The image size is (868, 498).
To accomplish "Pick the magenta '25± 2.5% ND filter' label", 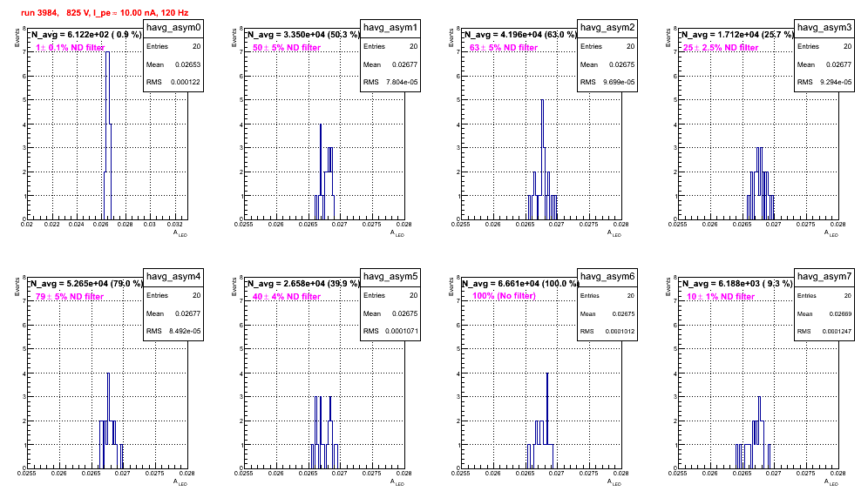I will pyautogui.click(x=721, y=48).
